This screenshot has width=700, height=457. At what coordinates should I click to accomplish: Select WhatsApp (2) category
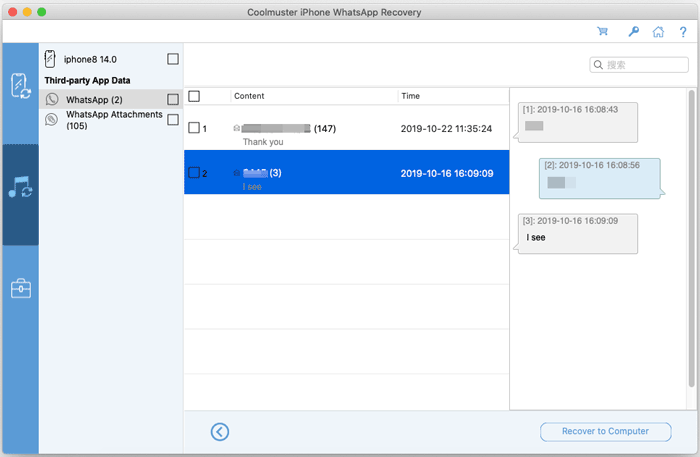(x=111, y=99)
